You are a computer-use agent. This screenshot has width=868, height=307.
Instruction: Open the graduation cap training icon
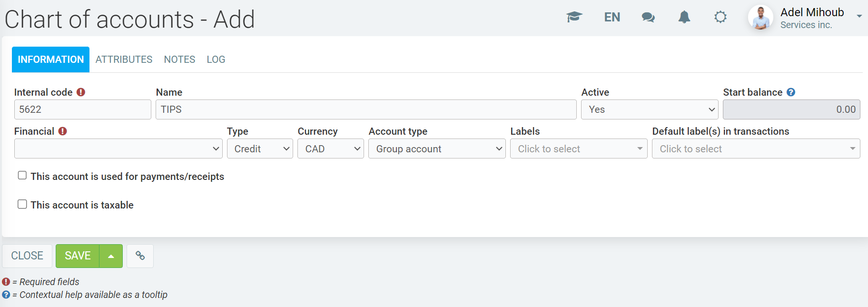click(x=574, y=17)
